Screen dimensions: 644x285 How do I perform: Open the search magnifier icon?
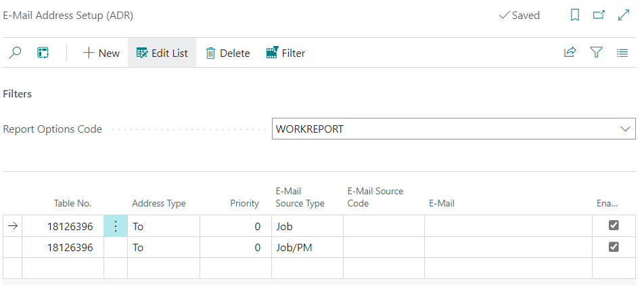point(15,53)
